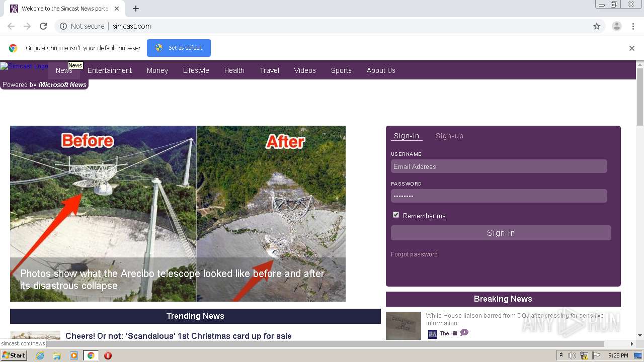This screenshot has width=644, height=362.
Task: Open the File Explorer taskbar icon
Action: [57, 355]
